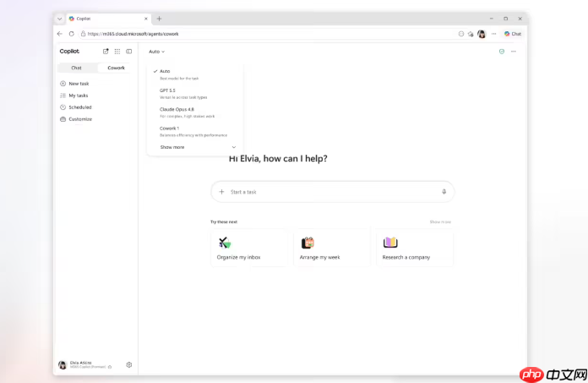Click the plus attach icon in task box
Screen dimensions: 588x383
[221, 192]
